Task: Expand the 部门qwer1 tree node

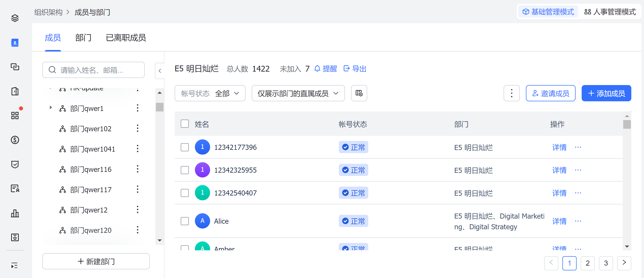Action: tap(51, 108)
